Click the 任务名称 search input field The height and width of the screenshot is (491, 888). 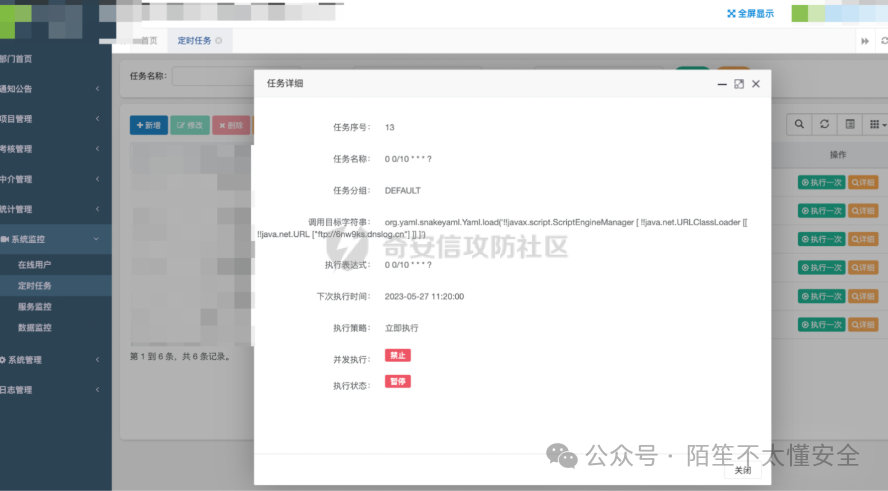pyautogui.click(x=214, y=76)
